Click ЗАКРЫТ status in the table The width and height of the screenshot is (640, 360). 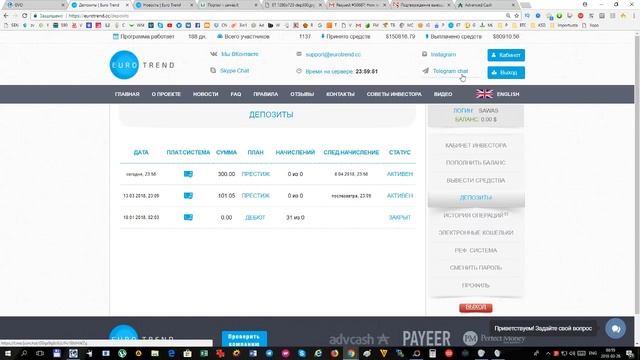[400, 218]
